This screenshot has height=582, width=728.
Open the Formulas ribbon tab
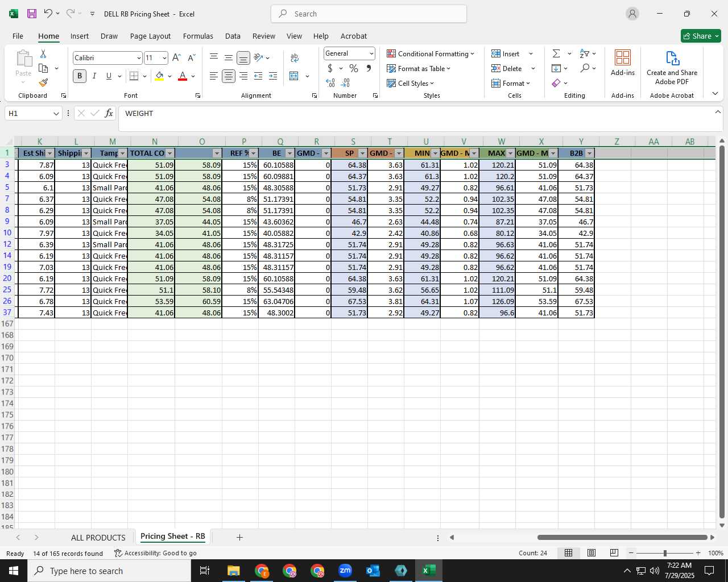pos(198,36)
